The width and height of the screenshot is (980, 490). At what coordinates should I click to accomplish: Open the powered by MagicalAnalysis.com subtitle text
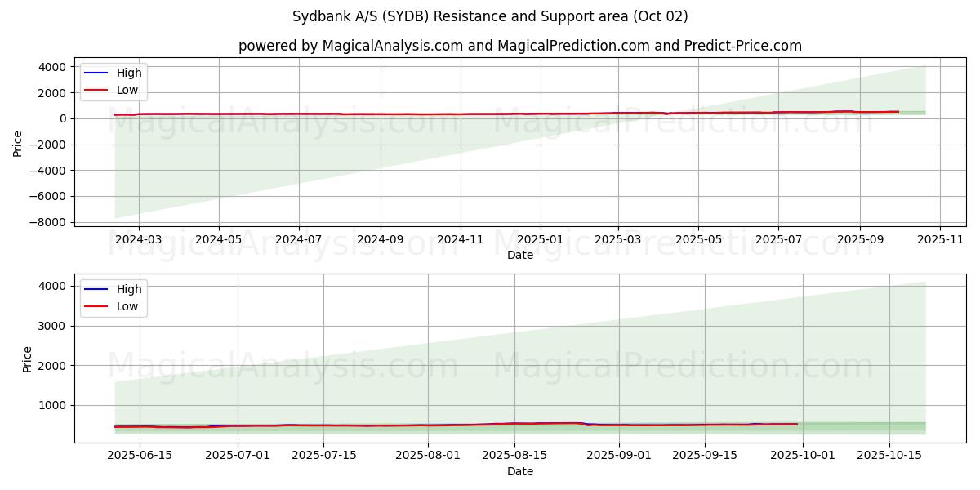(x=519, y=46)
